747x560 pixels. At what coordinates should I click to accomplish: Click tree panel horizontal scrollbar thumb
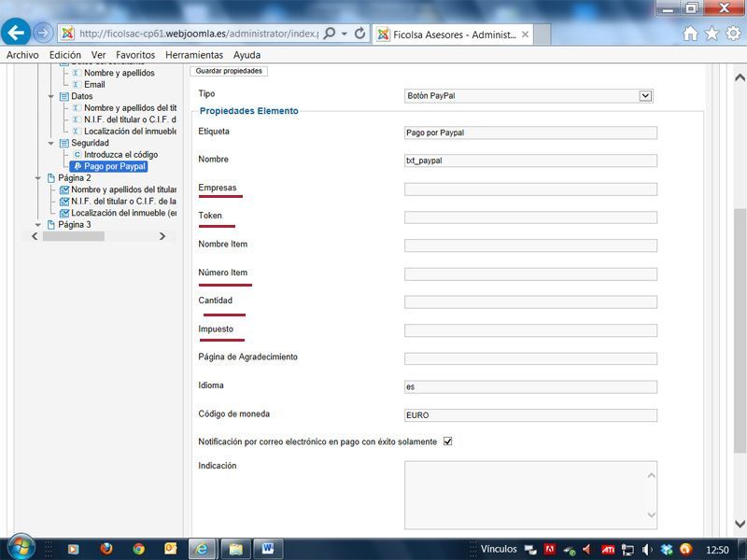[74, 236]
